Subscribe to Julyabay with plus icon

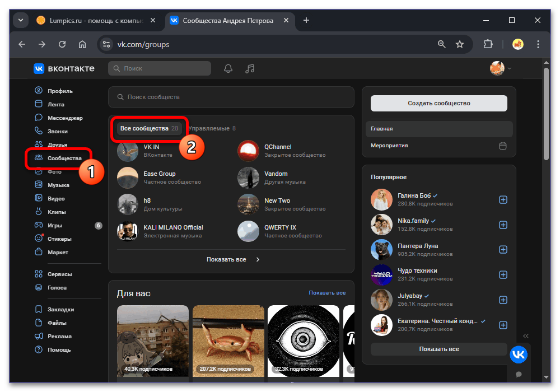click(503, 300)
